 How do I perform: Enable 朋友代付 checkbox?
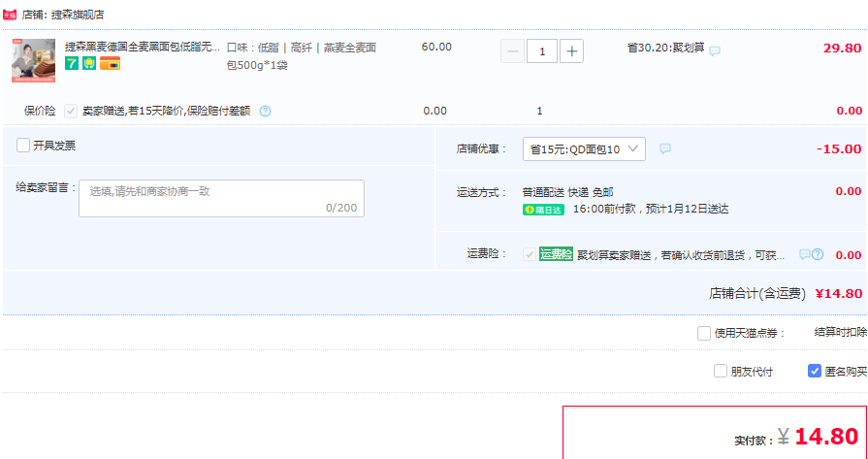721,371
